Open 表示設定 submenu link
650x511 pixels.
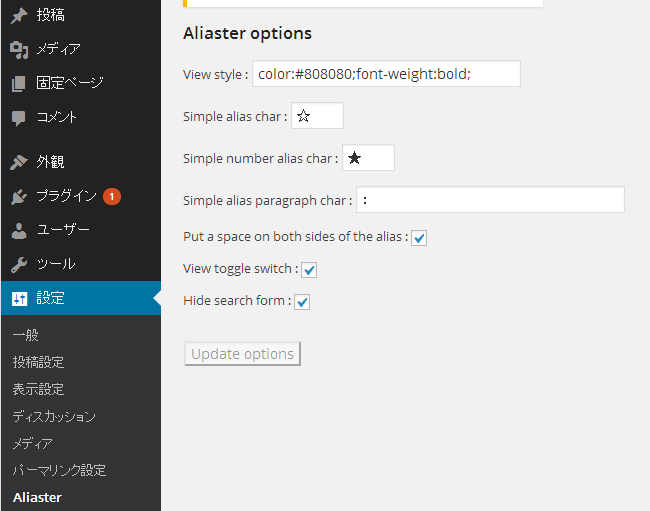coord(38,389)
